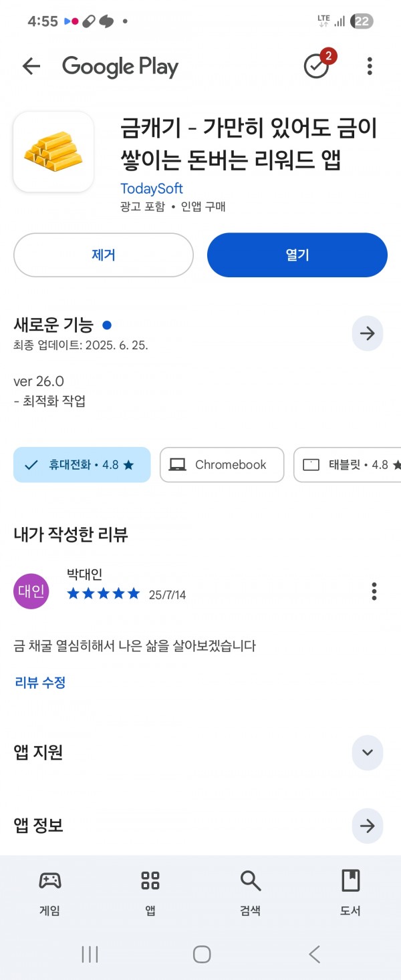The width and height of the screenshot is (401, 980).
Task: Open 새로운 기능 details arrow
Action: (x=368, y=333)
